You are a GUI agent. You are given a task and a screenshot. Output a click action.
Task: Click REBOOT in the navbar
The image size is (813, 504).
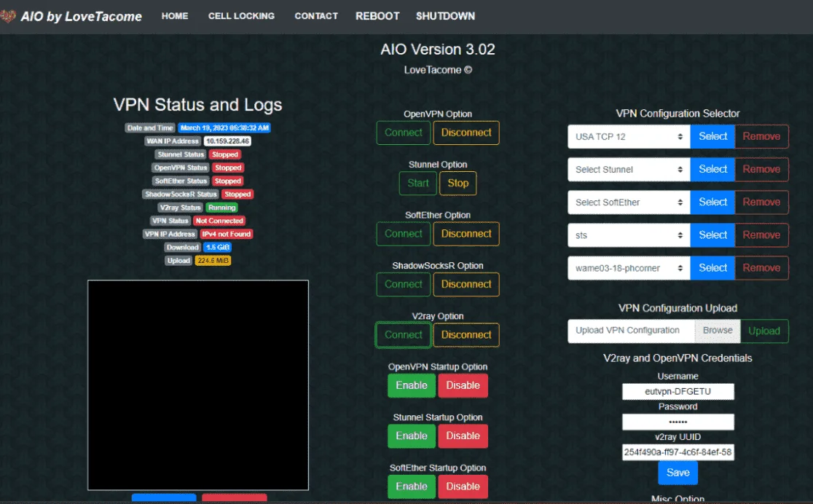tap(377, 16)
